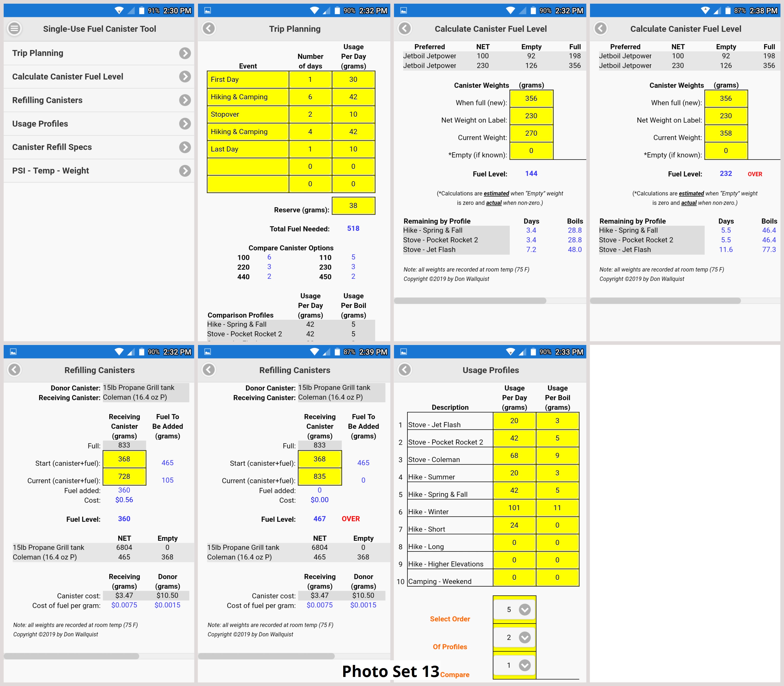This screenshot has width=784, height=686.
Task: Tap the back arrow on Trip Planning screen
Action: [209, 29]
